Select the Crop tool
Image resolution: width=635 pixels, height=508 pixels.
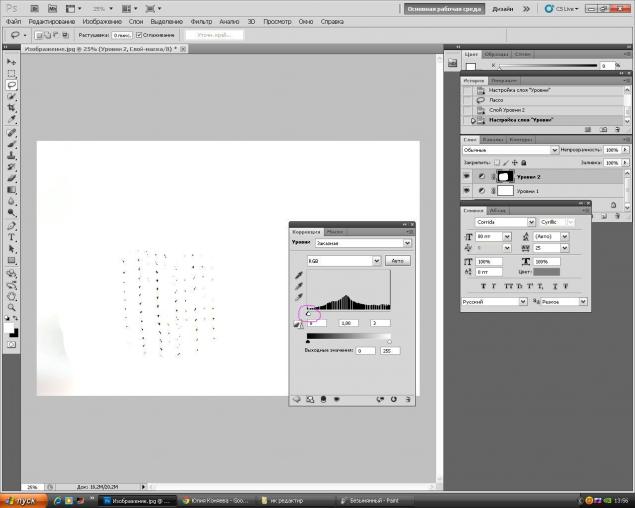(x=11, y=108)
